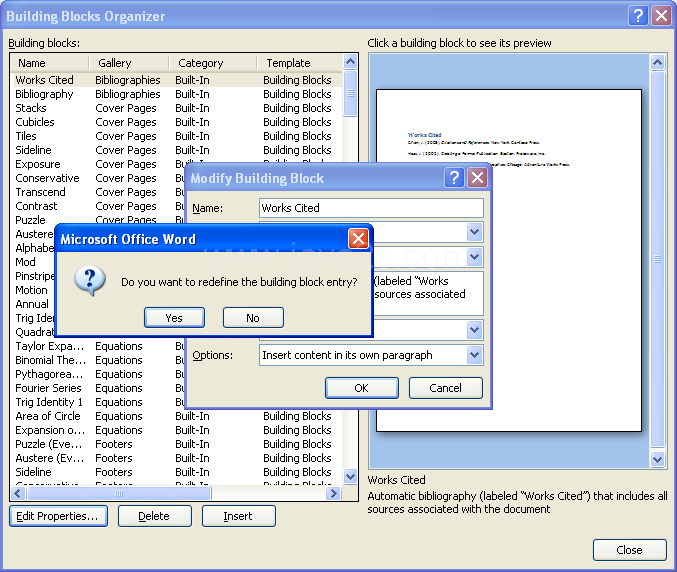This screenshot has width=677, height=572.
Task: Click Yes in the Microsoft Office Word prompt
Action: (174, 318)
